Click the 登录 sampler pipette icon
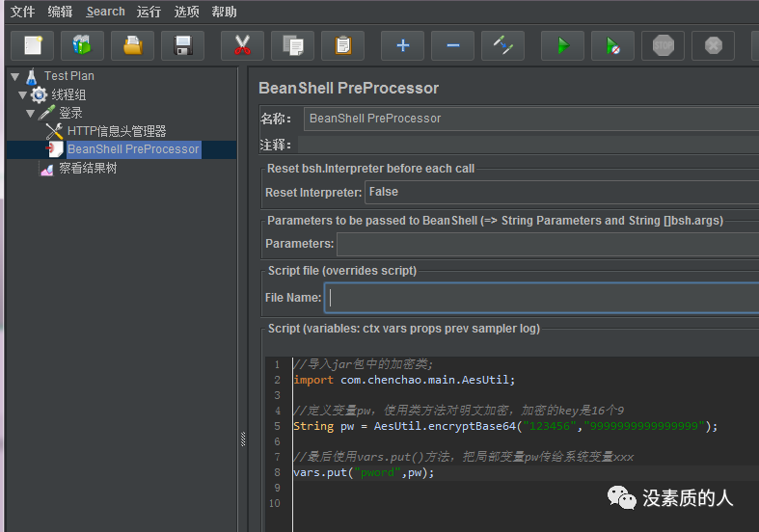 (x=46, y=113)
